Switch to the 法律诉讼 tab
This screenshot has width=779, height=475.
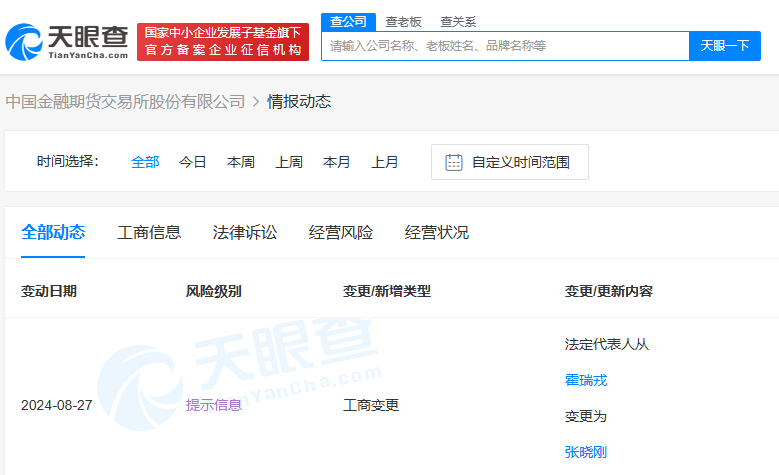[x=245, y=233]
